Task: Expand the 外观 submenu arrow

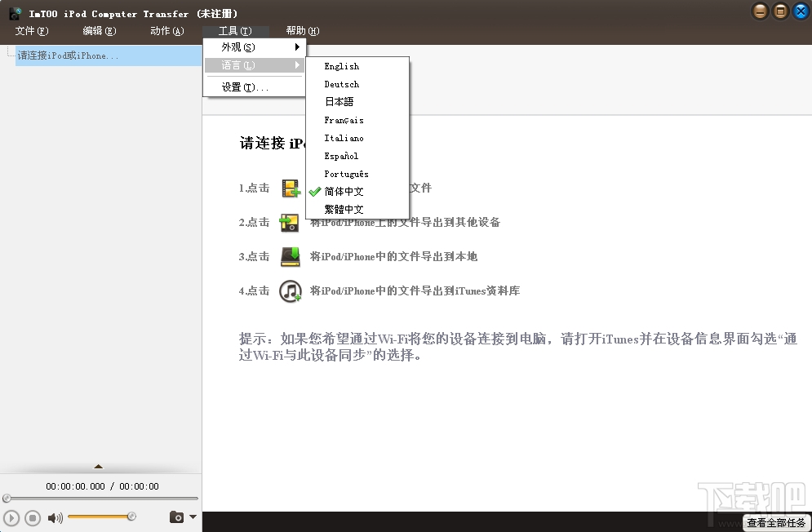Action: point(298,47)
